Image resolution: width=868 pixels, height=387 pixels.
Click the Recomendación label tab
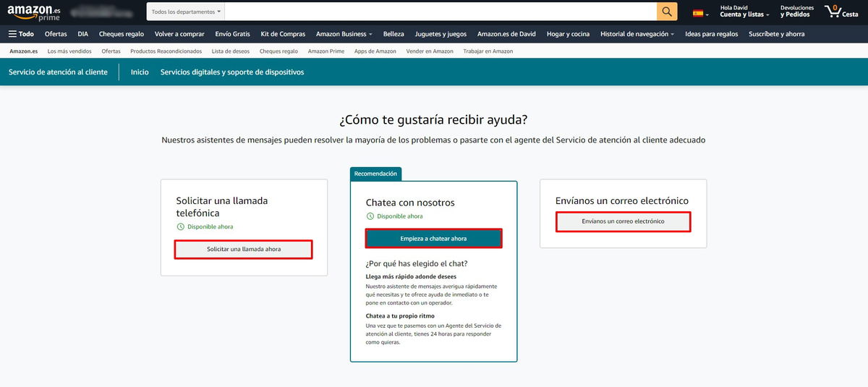pos(375,174)
